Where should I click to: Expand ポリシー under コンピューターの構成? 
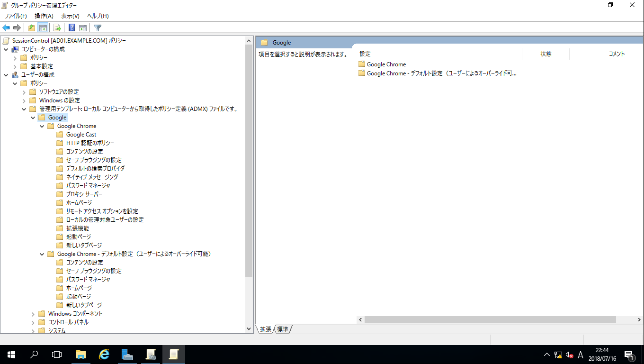tap(15, 58)
